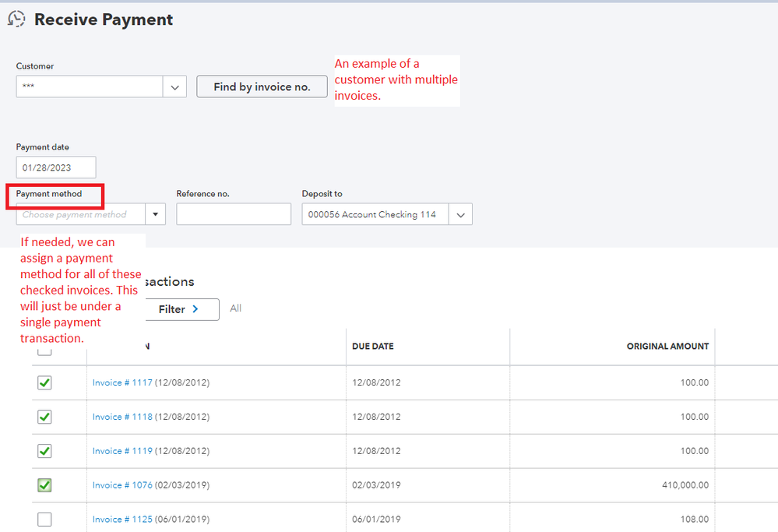Click the Invoice 1117 amount 100.00
Viewport: 778px width, 532px height.
[695, 382]
